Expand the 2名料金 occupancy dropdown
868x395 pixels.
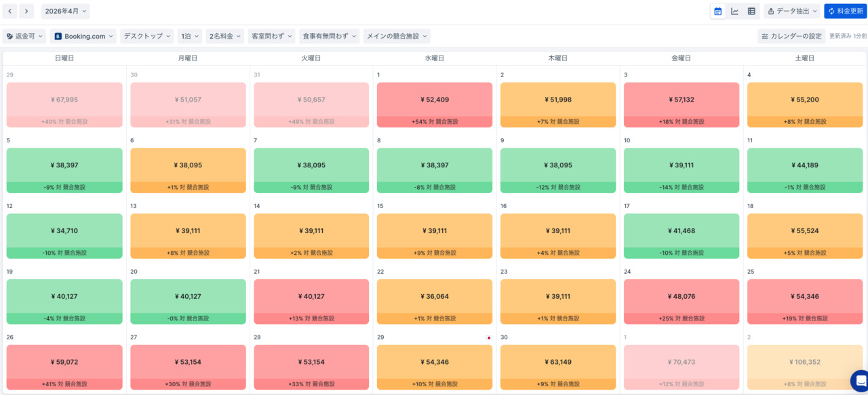pos(224,37)
